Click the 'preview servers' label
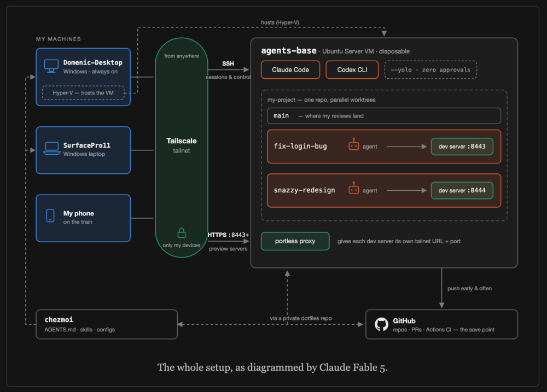The image size is (547, 392). [x=228, y=249]
